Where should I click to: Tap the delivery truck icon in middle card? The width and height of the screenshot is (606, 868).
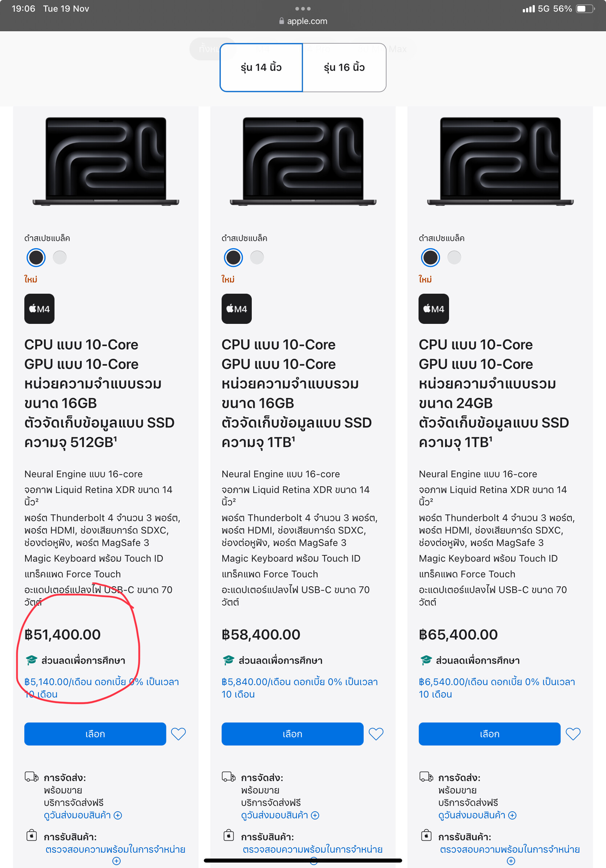click(229, 777)
